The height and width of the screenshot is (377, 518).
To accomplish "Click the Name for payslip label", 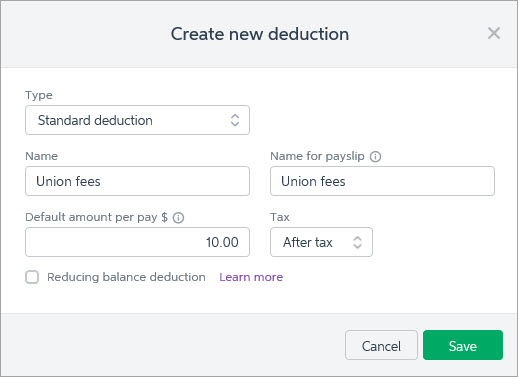I will click(317, 156).
